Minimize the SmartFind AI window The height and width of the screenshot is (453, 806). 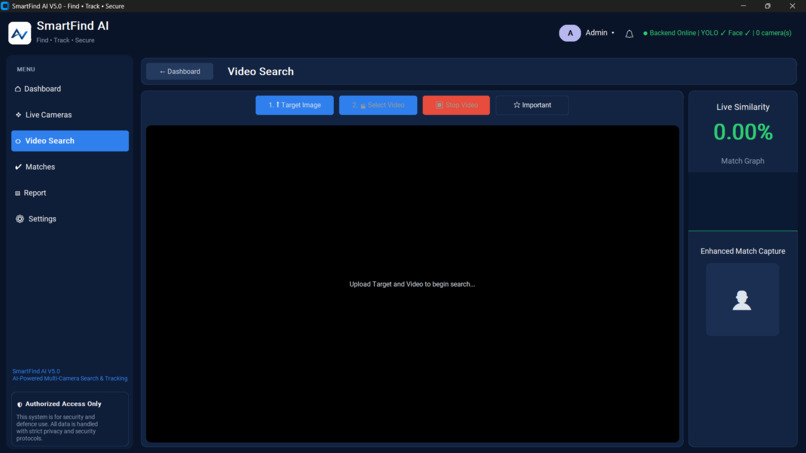click(743, 6)
